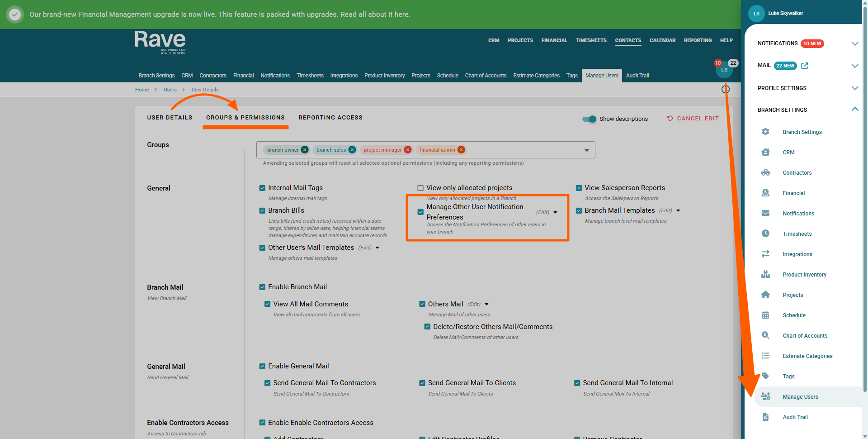Uncheck Enable General Mail checkbox
The height and width of the screenshot is (439, 868).
262,366
